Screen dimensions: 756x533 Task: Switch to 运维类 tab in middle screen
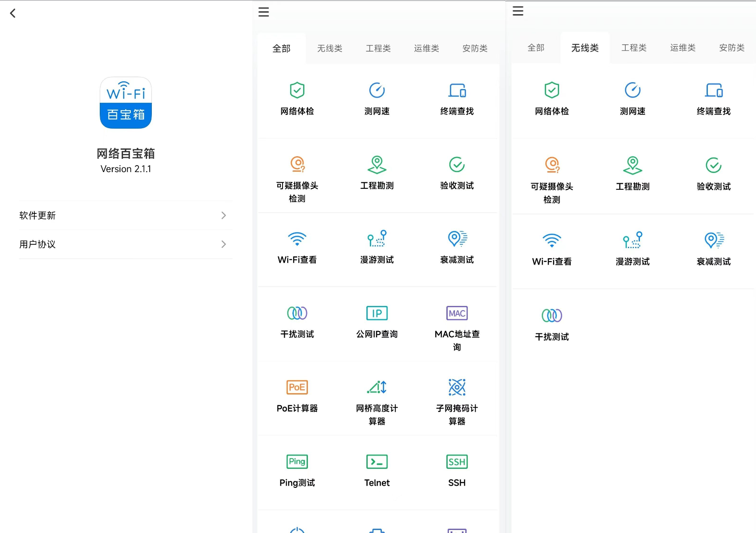427,49
